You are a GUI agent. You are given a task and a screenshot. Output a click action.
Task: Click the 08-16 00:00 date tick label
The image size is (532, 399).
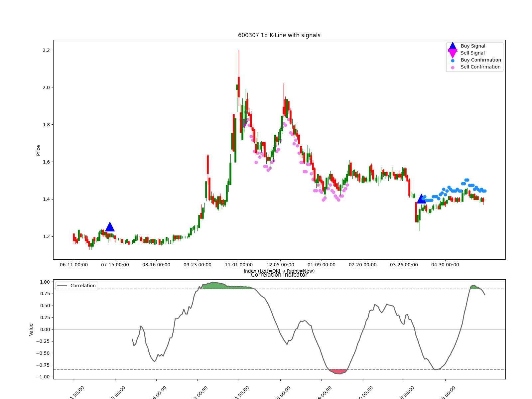pos(156,265)
